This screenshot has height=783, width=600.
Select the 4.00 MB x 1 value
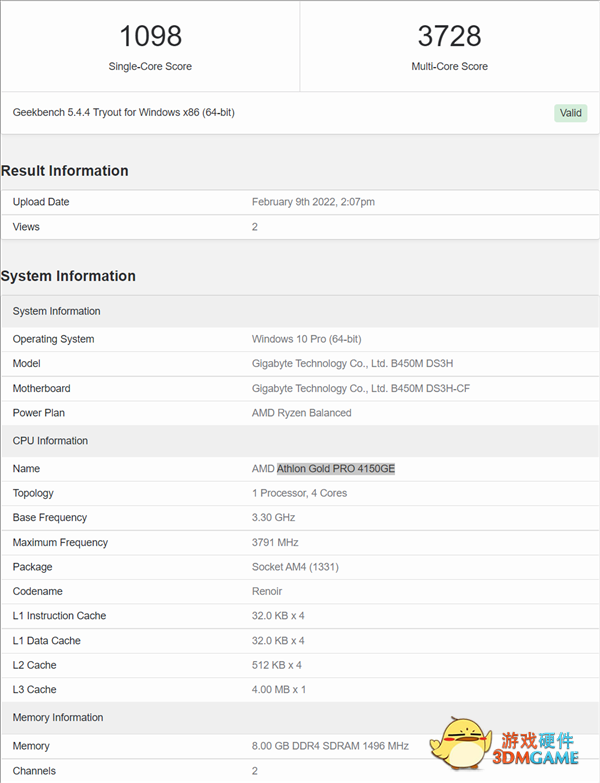tap(279, 690)
